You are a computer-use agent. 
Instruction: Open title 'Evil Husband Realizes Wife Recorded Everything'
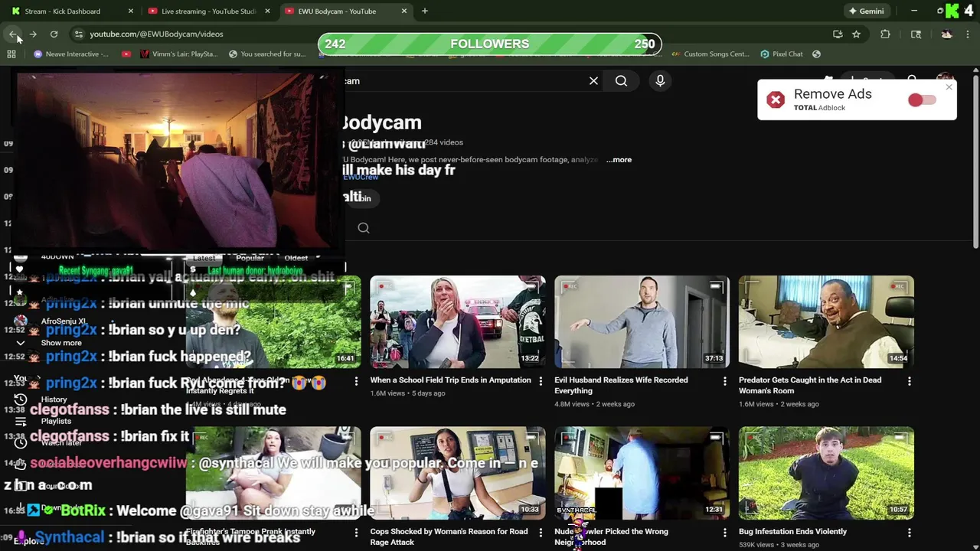[x=621, y=385]
